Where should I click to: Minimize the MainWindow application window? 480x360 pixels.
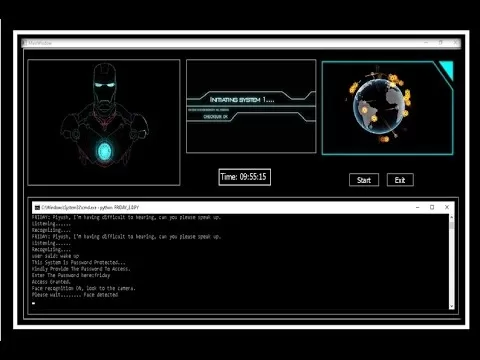(426, 43)
